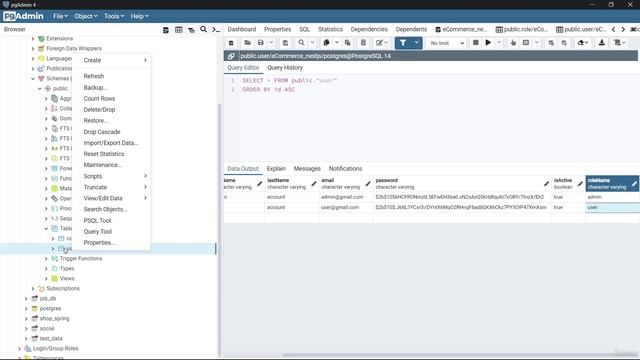Viewport: 640px width, 360px height.
Task: Expand the Extensions tree node
Action: click(x=33, y=38)
